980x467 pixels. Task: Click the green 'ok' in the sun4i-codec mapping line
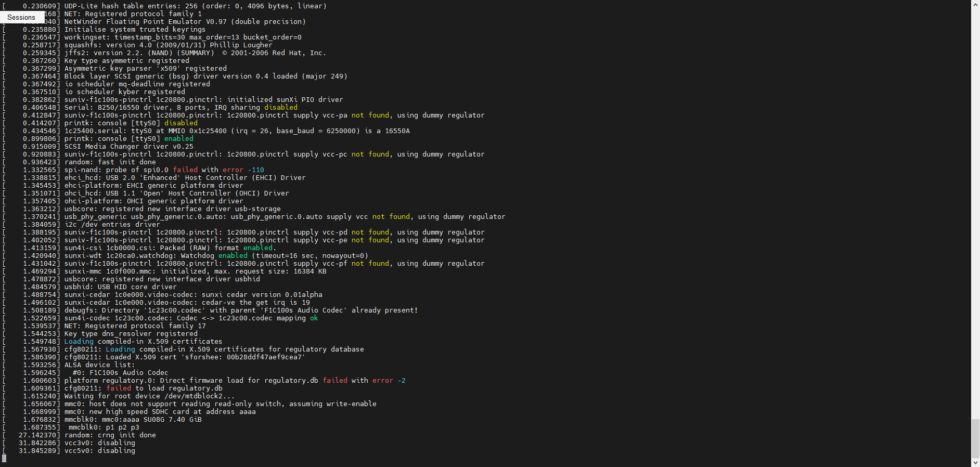click(314, 318)
